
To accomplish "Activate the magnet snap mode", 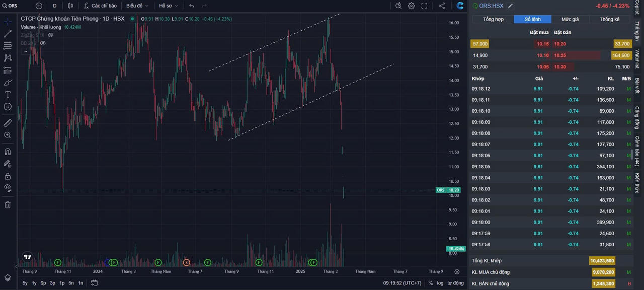I will click(x=8, y=152).
